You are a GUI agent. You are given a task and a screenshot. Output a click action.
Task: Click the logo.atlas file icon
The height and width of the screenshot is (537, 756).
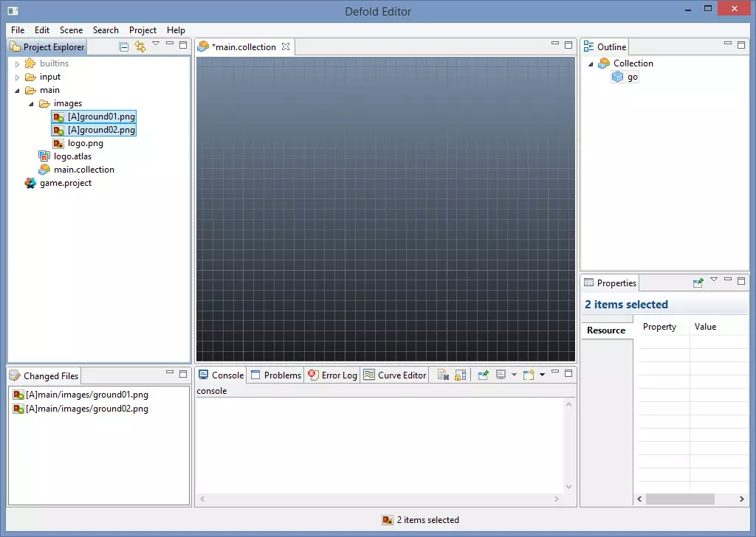click(44, 156)
